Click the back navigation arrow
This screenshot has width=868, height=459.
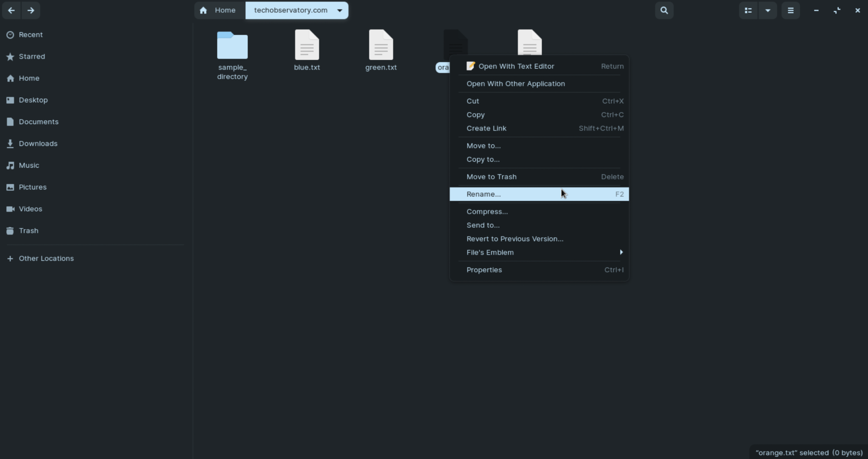[11, 10]
